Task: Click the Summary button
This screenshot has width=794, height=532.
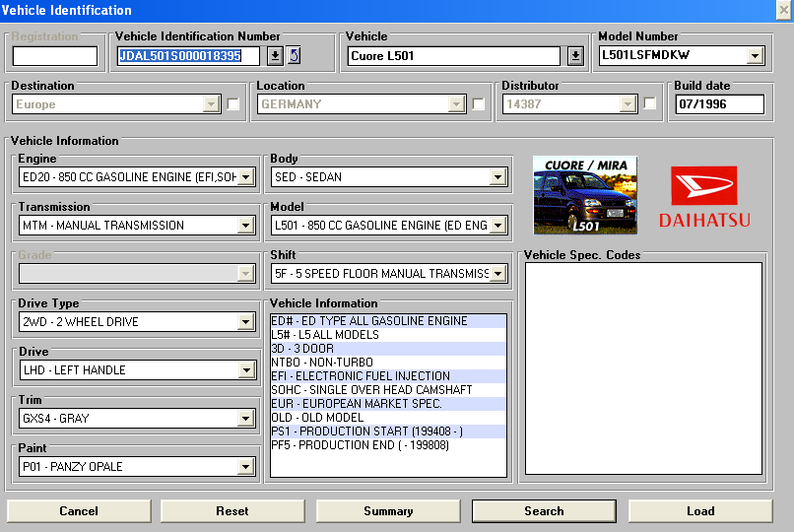Action: coord(388,511)
